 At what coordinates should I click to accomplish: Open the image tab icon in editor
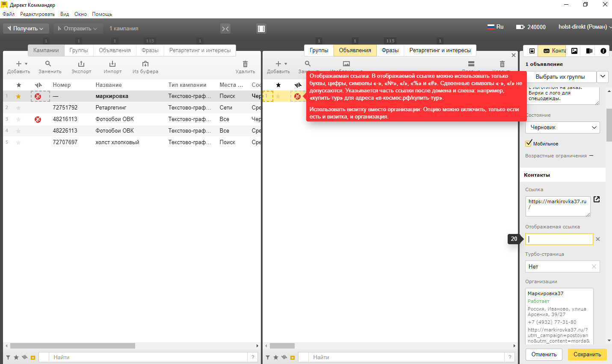click(x=574, y=50)
